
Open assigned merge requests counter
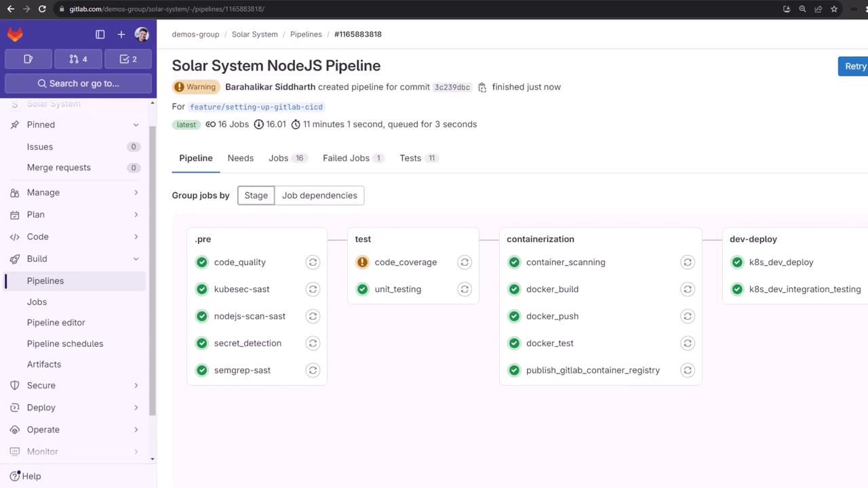[78, 59]
